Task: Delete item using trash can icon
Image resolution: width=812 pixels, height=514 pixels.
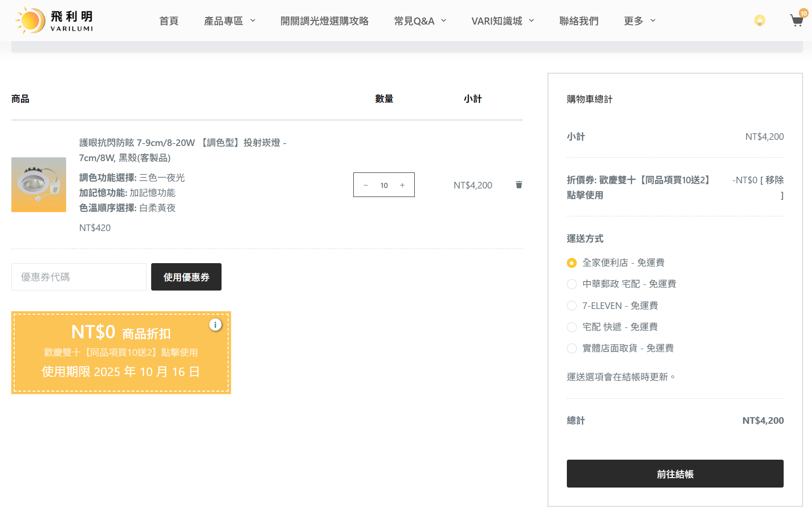Action: (519, 185)
